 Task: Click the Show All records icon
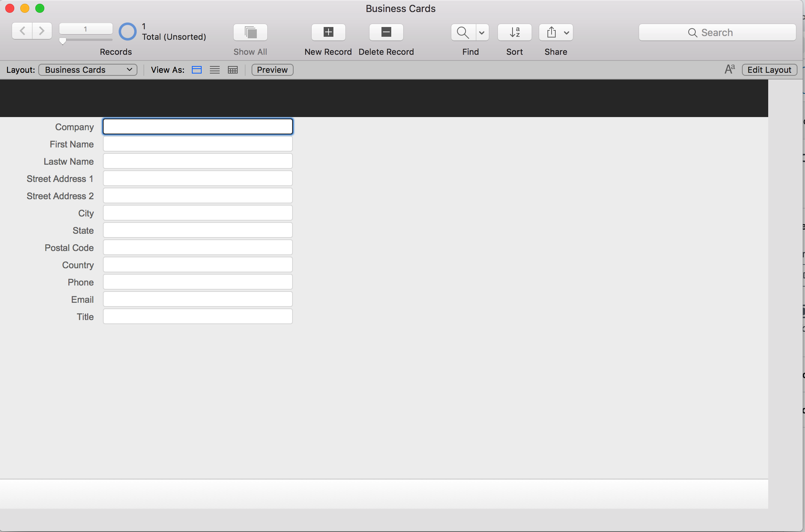pyautogui.click(x=250, y=32)
